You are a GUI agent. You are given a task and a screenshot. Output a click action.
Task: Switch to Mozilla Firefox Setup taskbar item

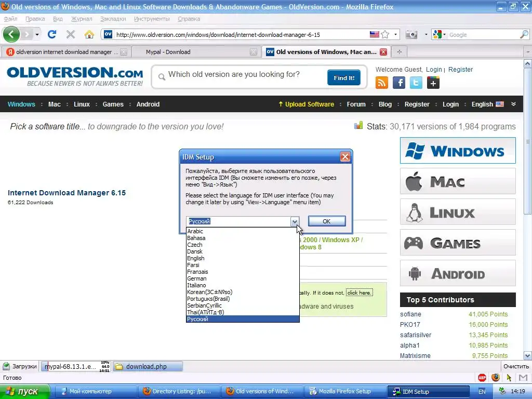point(345,391)
